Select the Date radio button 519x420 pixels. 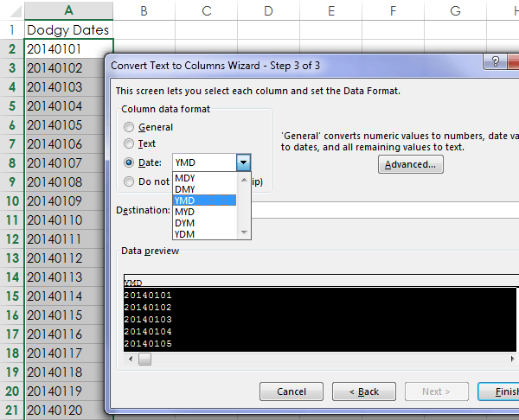coord(129,162)
